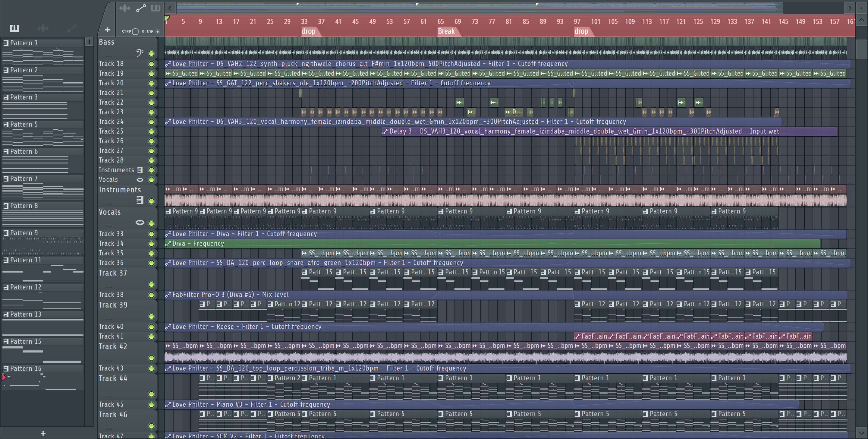Mute Track 37 with its green LED

coord(151,285)
